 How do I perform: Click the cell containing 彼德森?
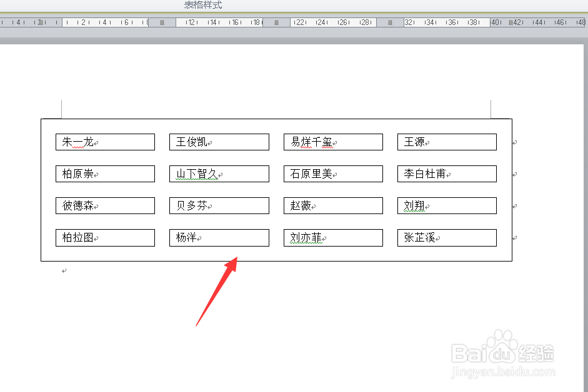click(105, 206)
